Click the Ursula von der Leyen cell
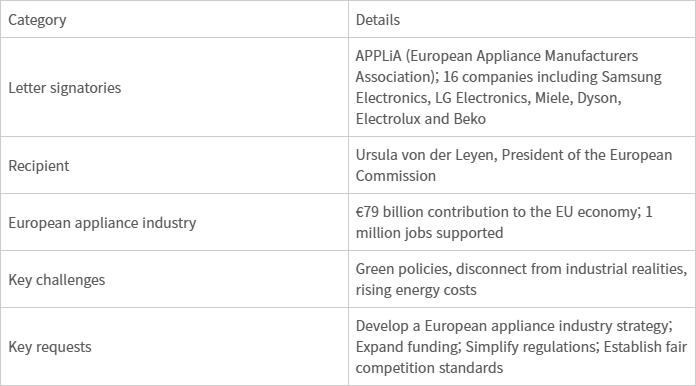Image resolution: width=696 pixels, height=386 pixels. pyautogui.click(x=522, y=165)
